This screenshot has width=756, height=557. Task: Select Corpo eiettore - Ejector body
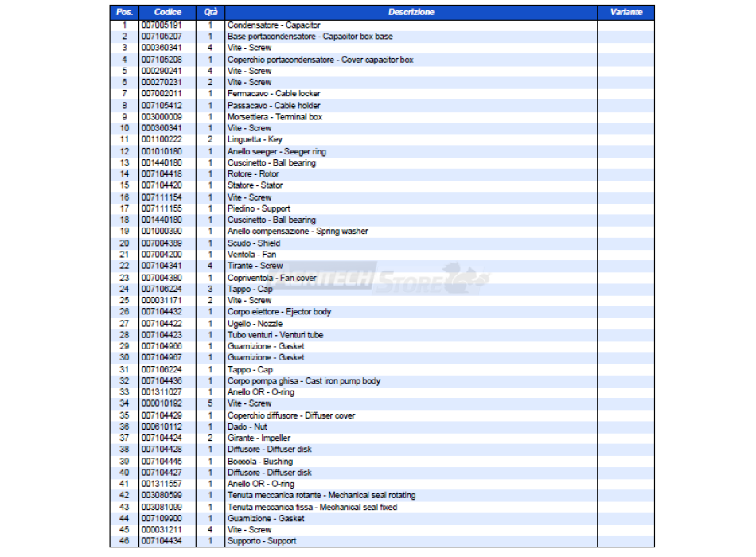[279, 312]
